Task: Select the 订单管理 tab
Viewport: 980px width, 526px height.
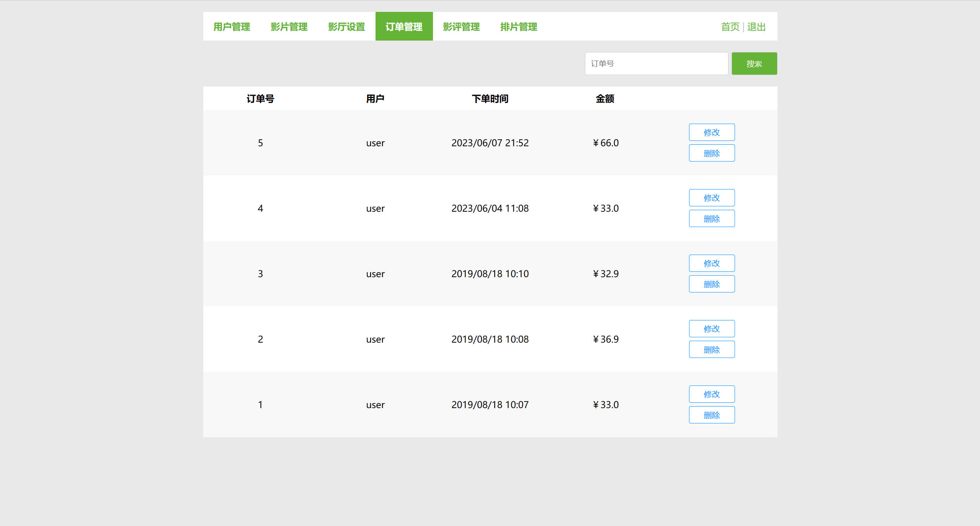Action: [x=404, y=26]
